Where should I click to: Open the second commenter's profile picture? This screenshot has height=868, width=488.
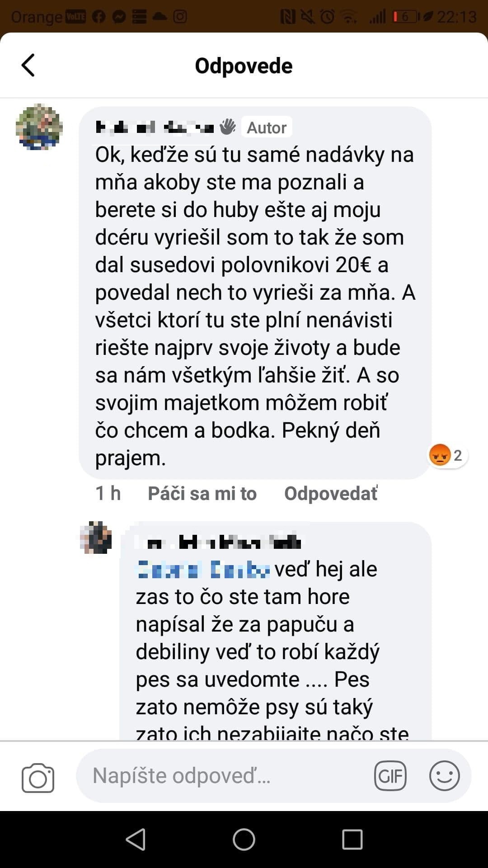coord(96,538)
